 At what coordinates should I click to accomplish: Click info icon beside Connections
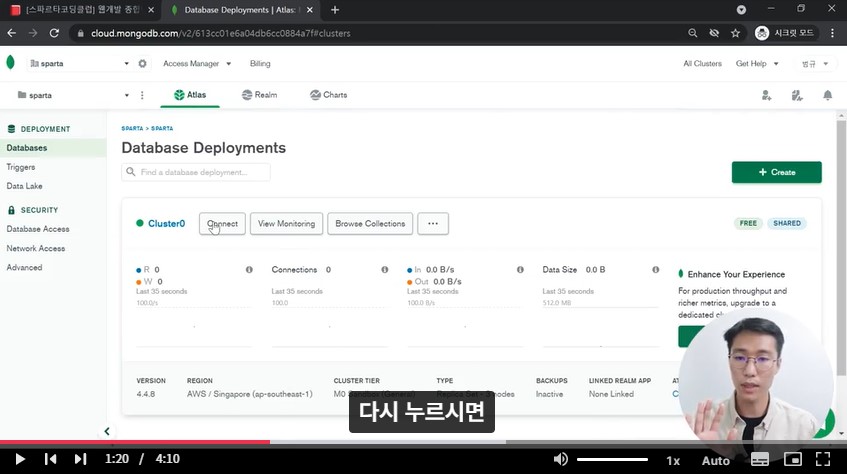[x=385, y=269]
